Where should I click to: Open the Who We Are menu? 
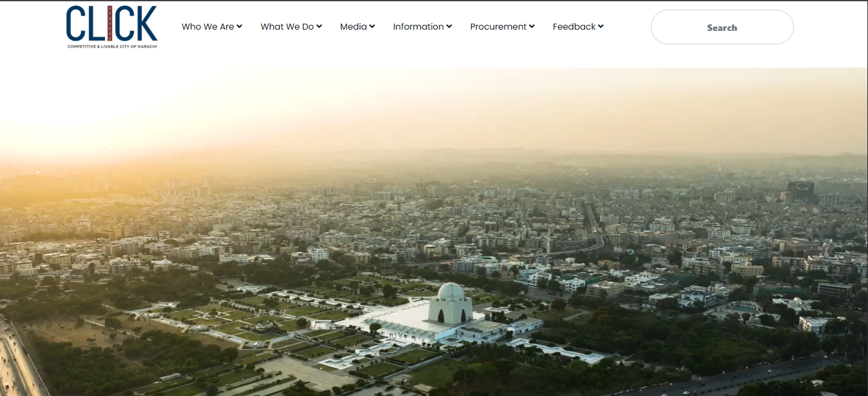pos(211,26)
